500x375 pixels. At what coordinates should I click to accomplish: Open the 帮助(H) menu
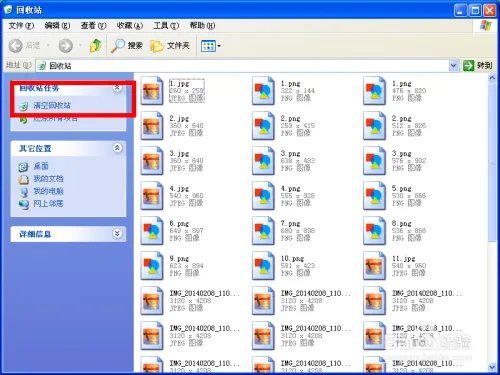tap(202, 26)
